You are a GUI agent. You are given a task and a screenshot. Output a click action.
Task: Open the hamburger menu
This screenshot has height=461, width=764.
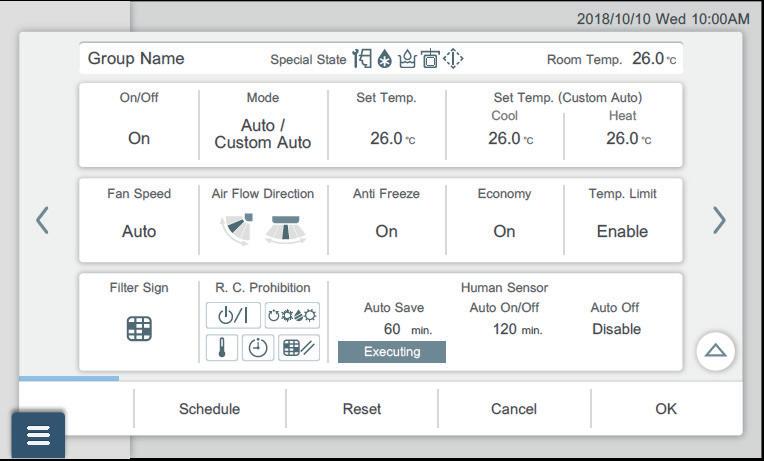[38, 436]
